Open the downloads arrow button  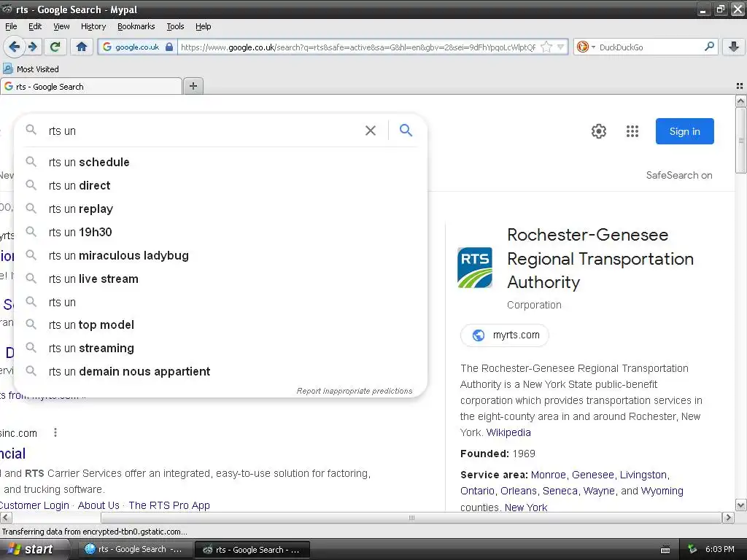(734, 47)
